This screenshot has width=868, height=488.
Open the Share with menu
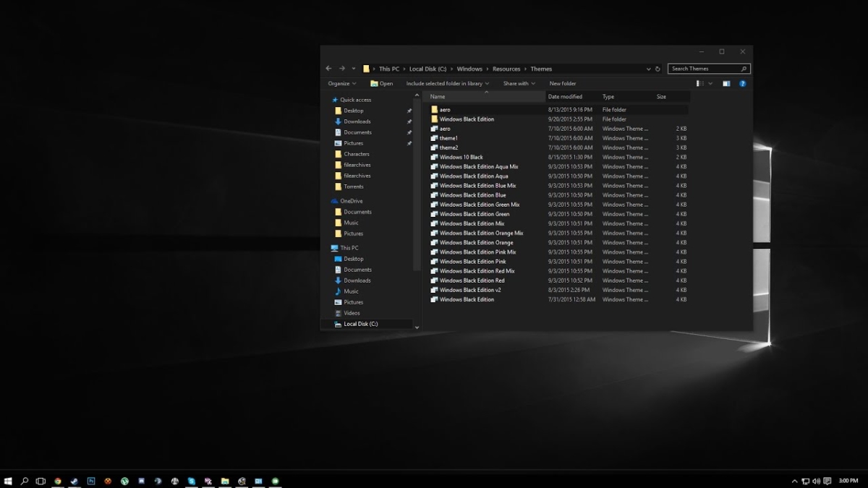516,83
